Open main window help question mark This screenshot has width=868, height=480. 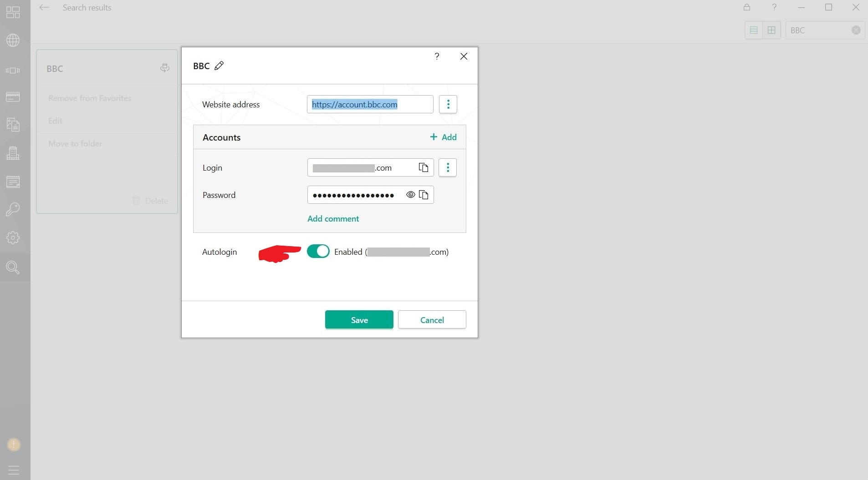[774, 7]
